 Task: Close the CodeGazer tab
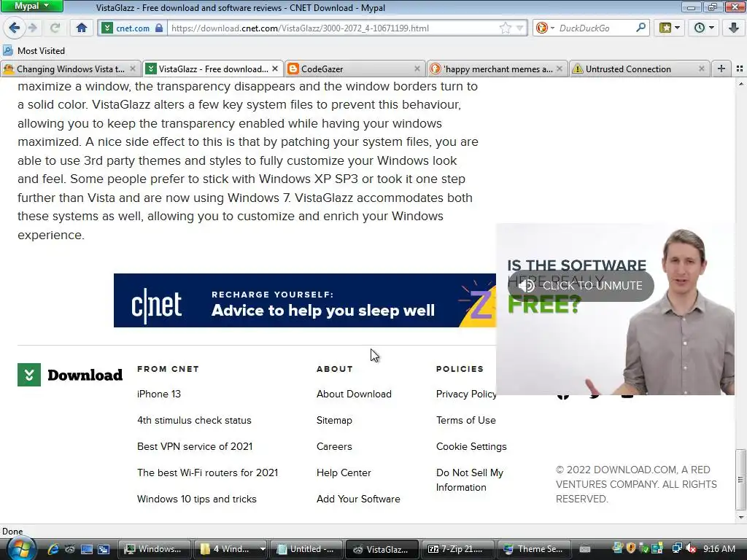pos(417,69)
